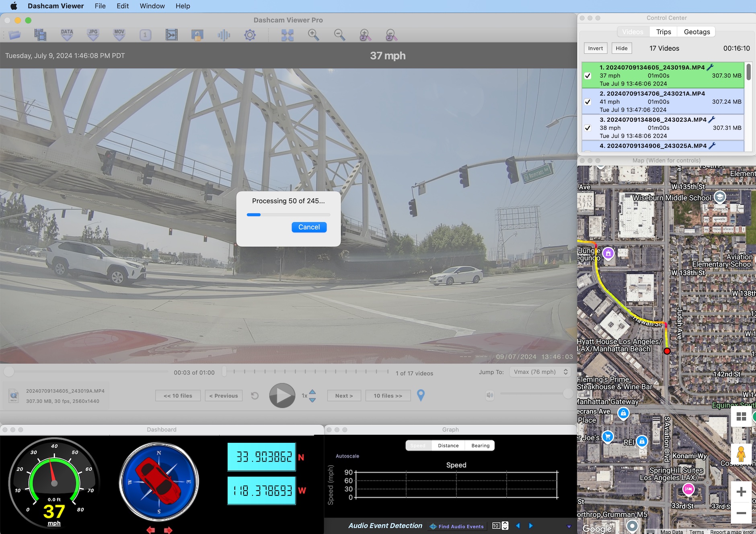
Task: Decrease playback speed with down arrow
Action: pos(312,400)
